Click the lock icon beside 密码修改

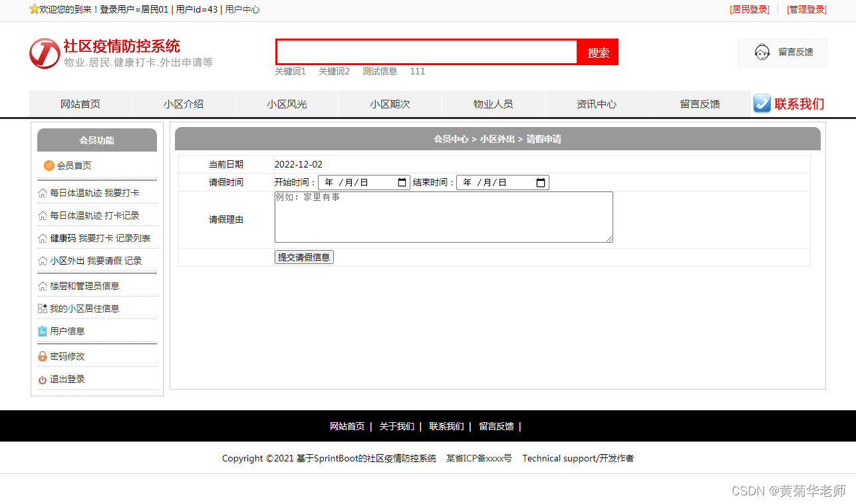tap(43, 356)
